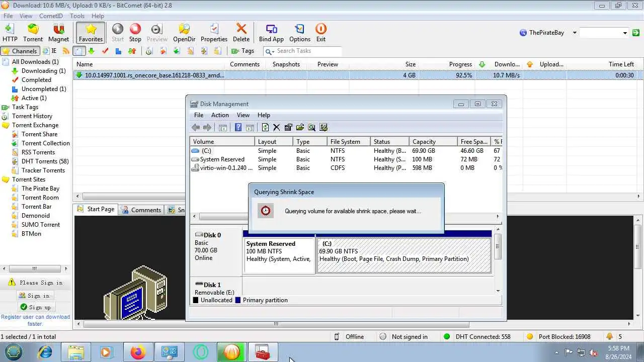
Task: Click the HTTP download toolbar icon
Action: pyautogui.click(x=10, y=33)
